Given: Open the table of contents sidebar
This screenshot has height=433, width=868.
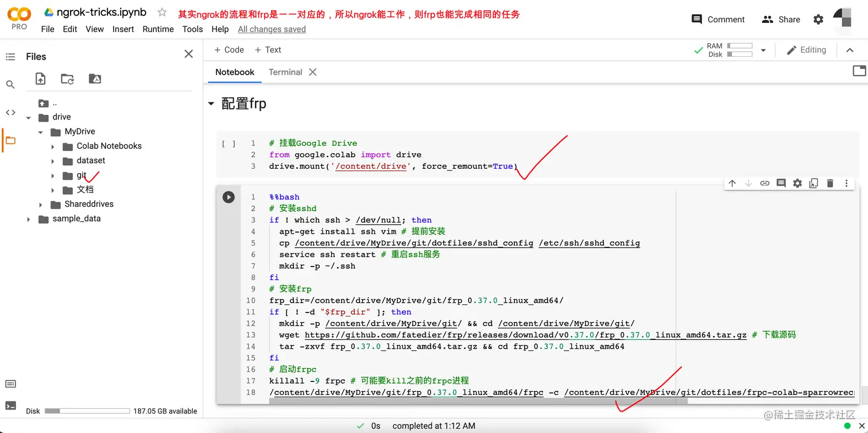Looking at the screenshot, I should (x=10, y=56).
